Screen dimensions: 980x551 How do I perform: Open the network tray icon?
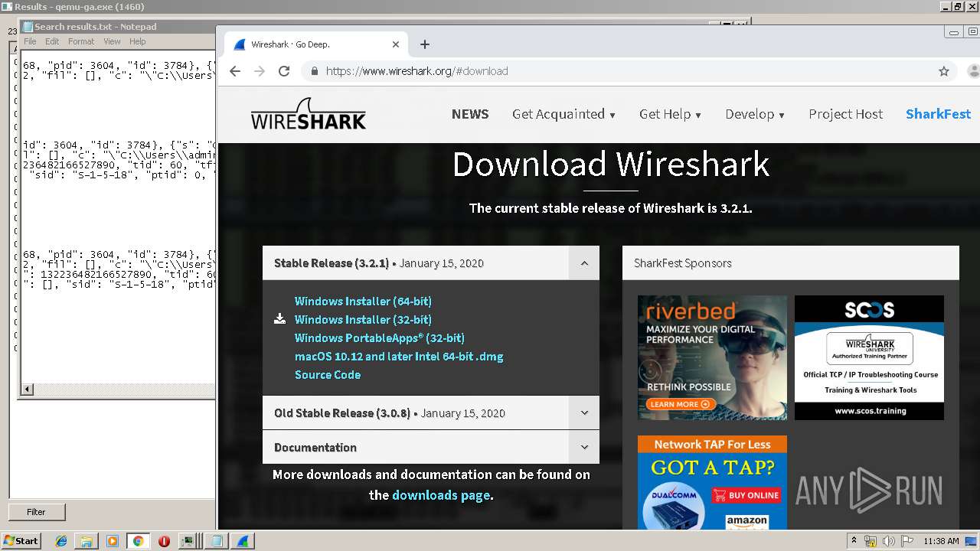coord(871,541)
